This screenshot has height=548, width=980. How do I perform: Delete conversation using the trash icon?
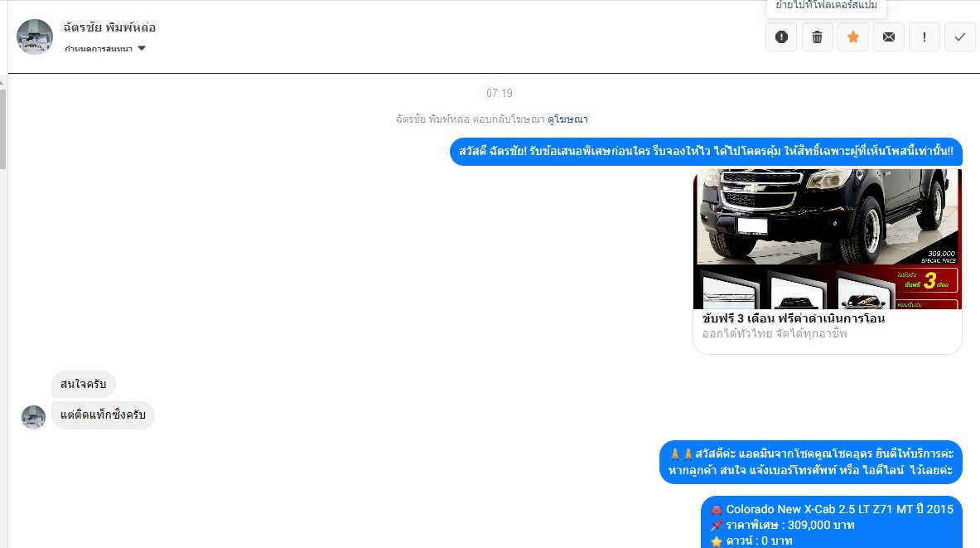(817, 37)
